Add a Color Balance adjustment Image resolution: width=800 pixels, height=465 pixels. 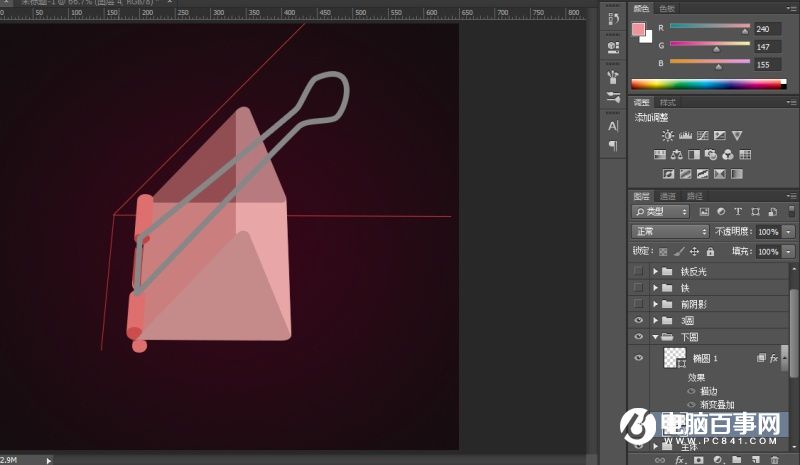click(x=677, y=154)
